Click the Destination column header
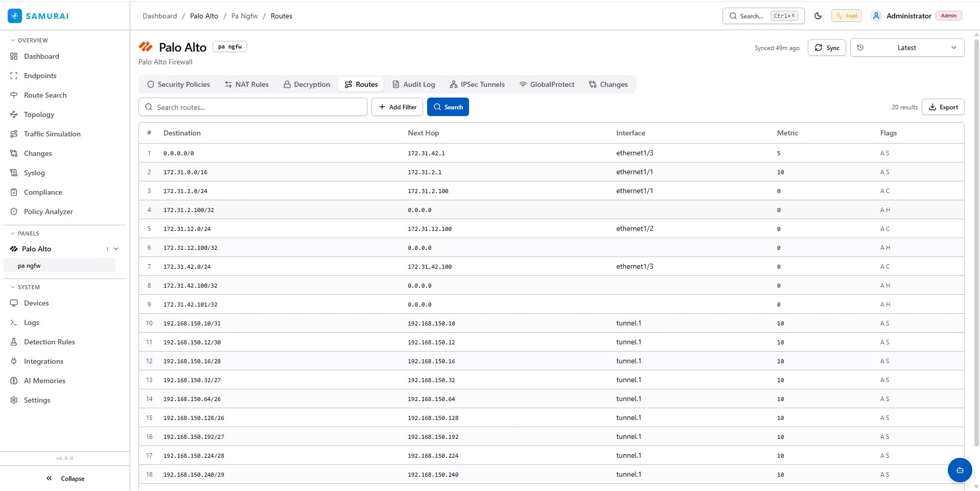The image size is (980, 491). tap(182, 133)
